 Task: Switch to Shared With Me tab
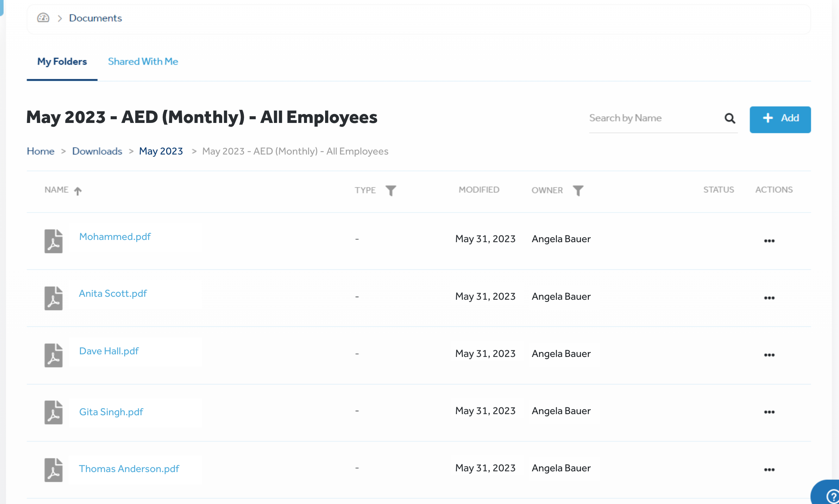(143, 61)
